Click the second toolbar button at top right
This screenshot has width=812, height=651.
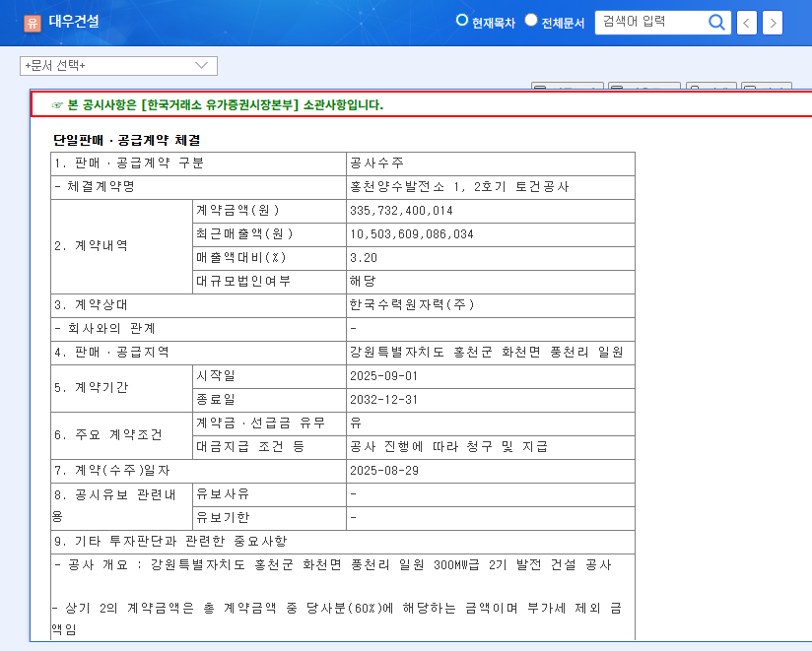642,86
